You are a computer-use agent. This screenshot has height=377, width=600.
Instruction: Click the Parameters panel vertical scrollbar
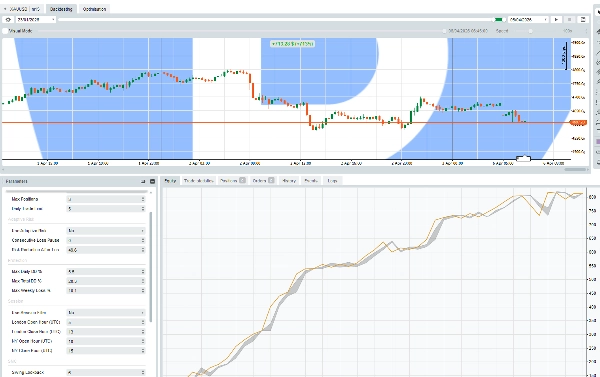tap(151, 267)
